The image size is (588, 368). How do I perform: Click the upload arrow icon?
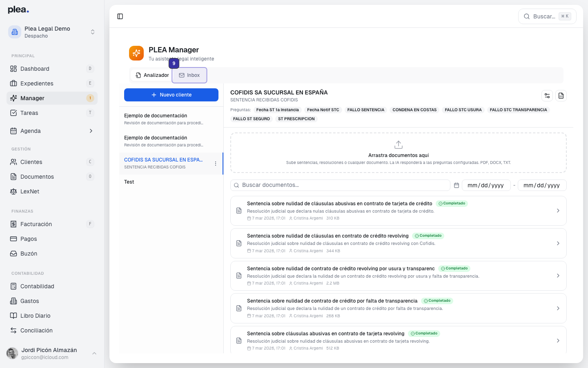pos(399,145)
